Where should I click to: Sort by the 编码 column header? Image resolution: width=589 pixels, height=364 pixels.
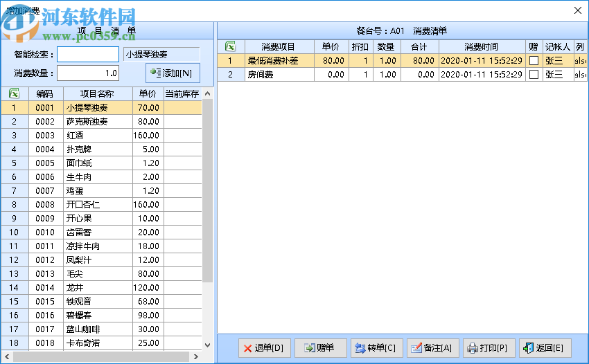click(x=46, y=94)
